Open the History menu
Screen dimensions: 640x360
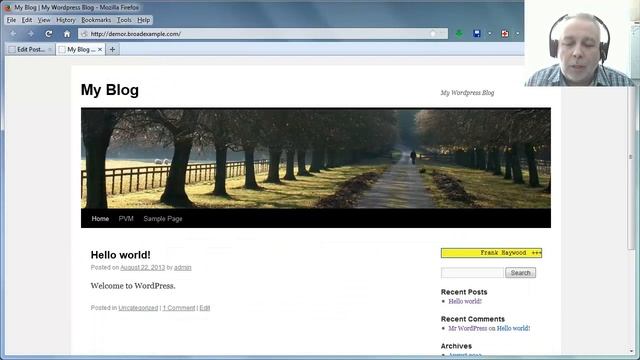point(66,20)
